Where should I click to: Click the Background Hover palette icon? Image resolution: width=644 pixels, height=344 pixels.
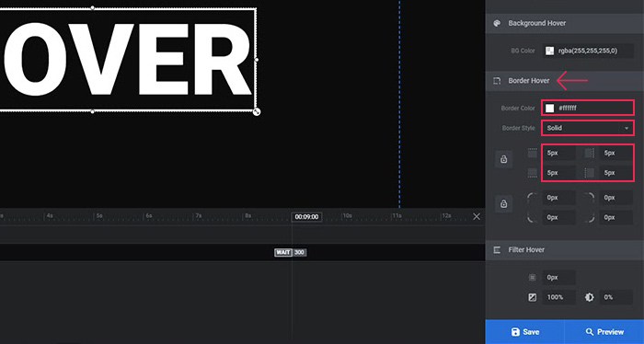(x=497, y=23)
